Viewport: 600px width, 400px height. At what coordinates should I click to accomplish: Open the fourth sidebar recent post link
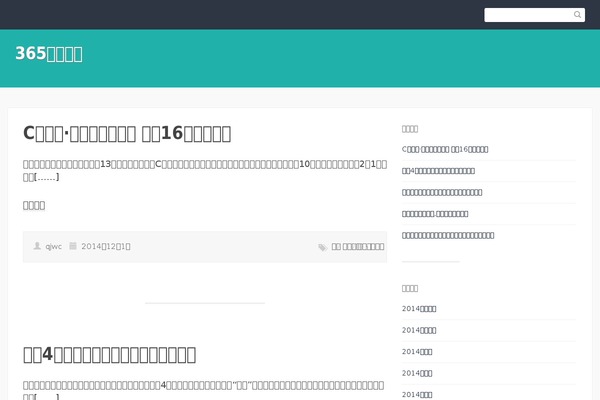435,214
